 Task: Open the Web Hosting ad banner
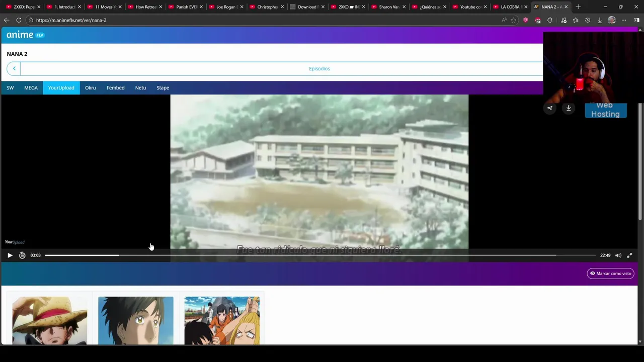pos(605,110)
